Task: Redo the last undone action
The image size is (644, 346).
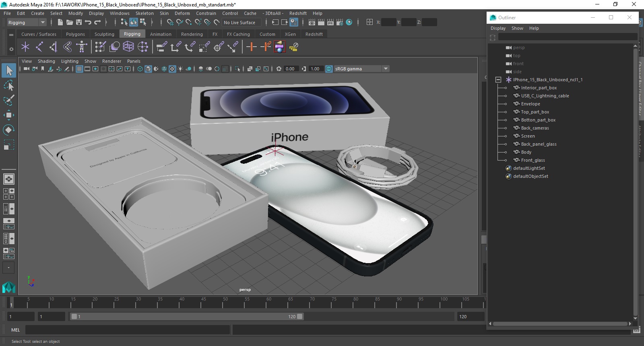Action: 97,23
